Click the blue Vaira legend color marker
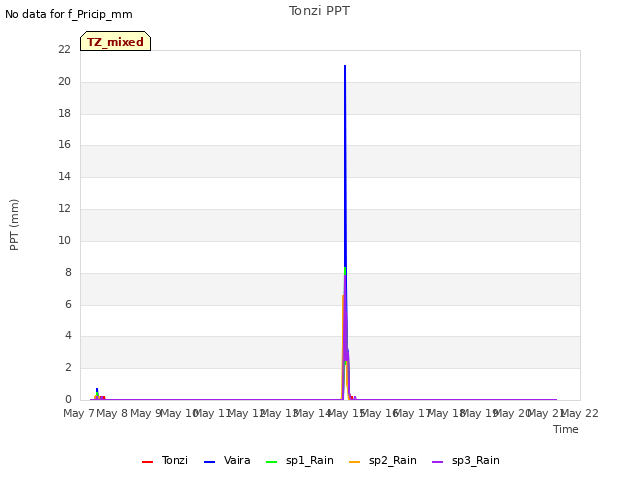The height and width of the screenshot is (480, 640). [x=209, y=462]
